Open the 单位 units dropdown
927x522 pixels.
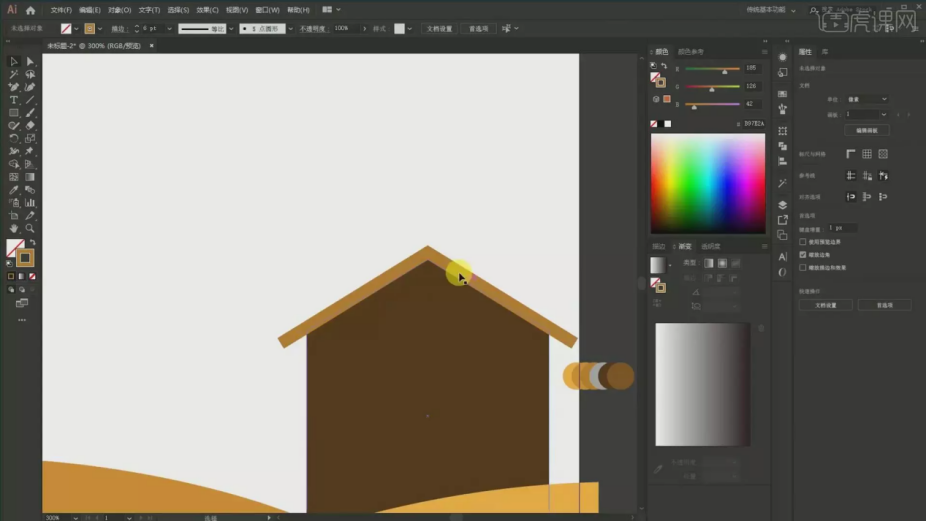coord(867,99)
